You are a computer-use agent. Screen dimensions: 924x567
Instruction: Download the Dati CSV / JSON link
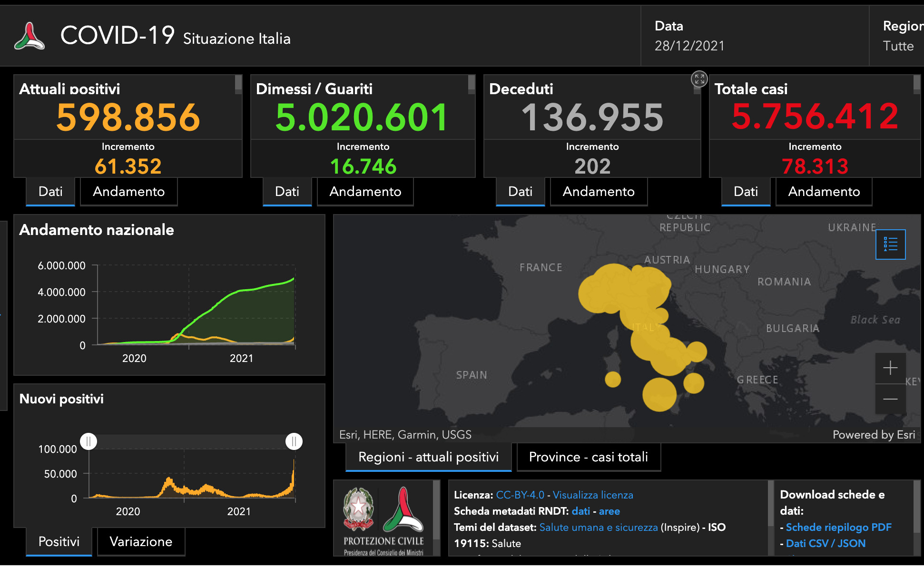(x=825, y=544)
